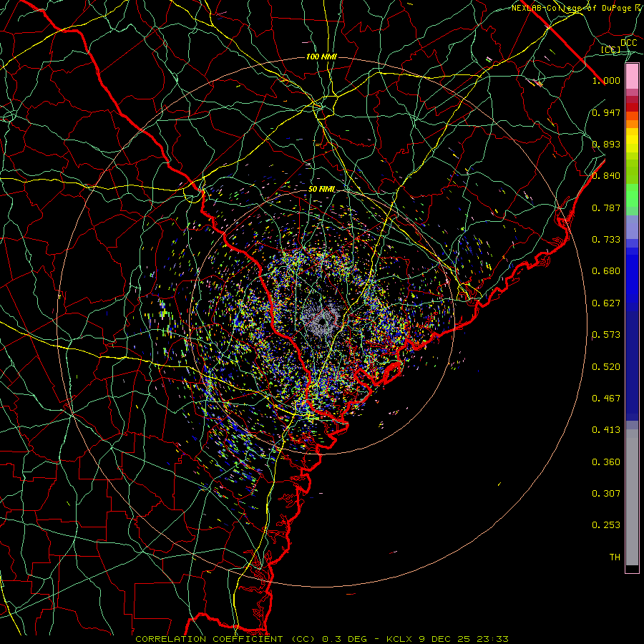Select the bright green color band in legend
Viewport: 644px width, 644px height.
click(x=632, y=195)
